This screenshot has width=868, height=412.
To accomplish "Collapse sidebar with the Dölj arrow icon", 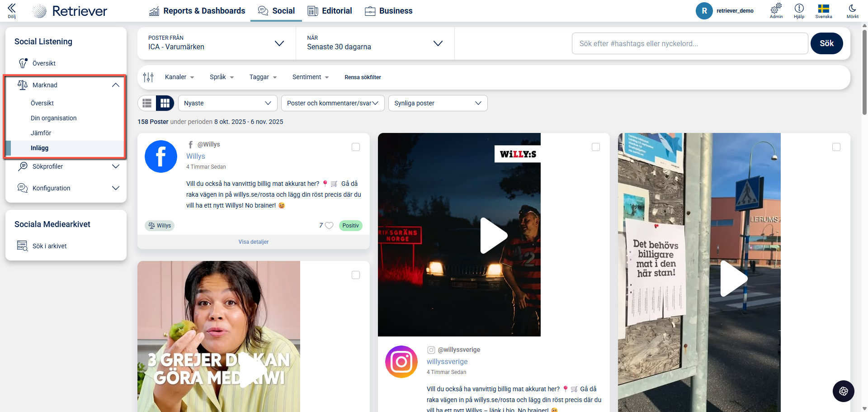I will coord(12,10).
